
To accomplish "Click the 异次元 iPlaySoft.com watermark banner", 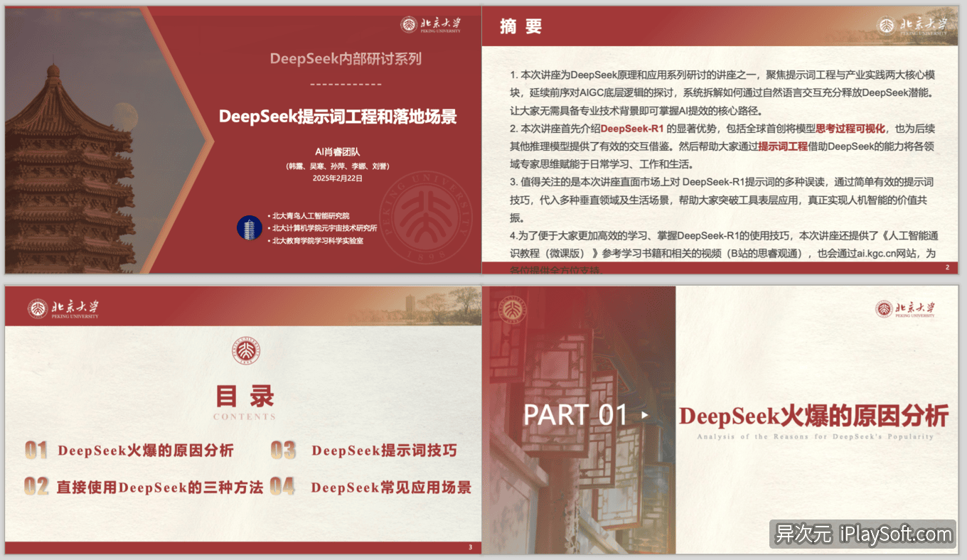I will pos(862,534).
